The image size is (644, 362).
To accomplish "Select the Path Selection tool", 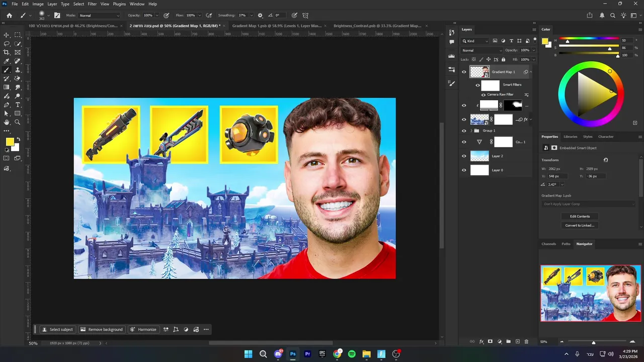I will pyautogui.click(x=7, y=114).
